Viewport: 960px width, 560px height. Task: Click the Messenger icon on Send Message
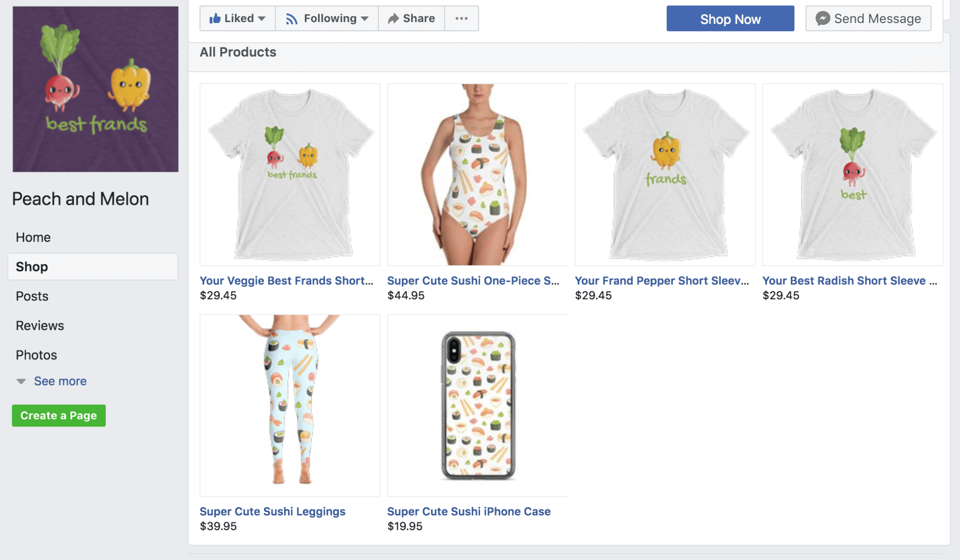click(823, 18)
